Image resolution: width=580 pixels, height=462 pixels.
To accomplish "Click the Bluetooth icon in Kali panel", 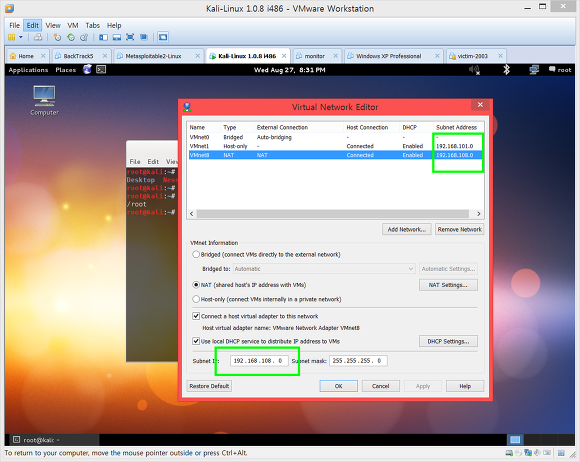I will coord(506,70).
